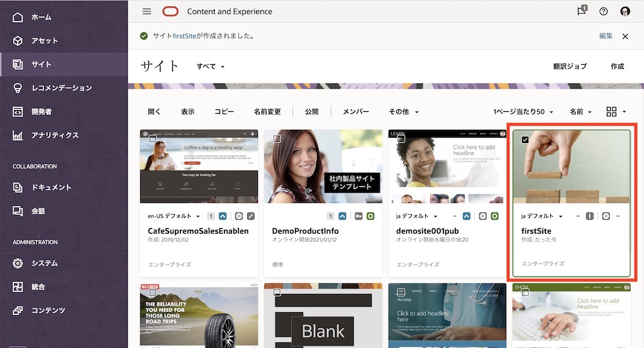The height and width of the screenshot is (348, 644).
Task: Open the grid view layout switcher
Action: pos(616,112)
